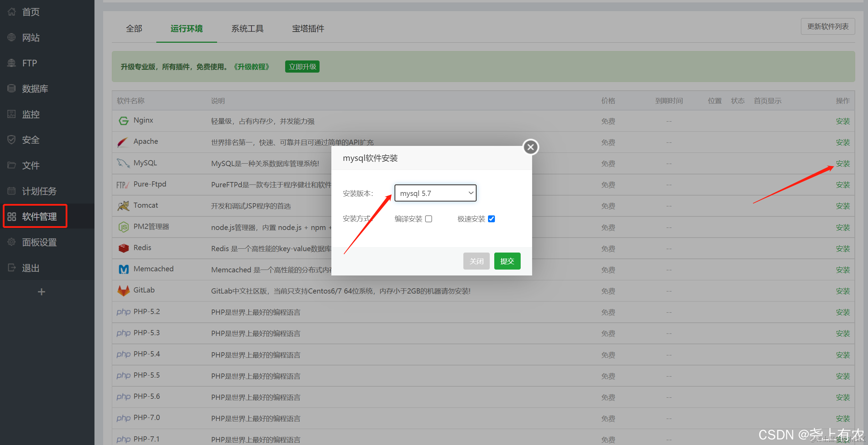Click the Tomcat cat icon
The image size is (868, 445).
[123, 206]
